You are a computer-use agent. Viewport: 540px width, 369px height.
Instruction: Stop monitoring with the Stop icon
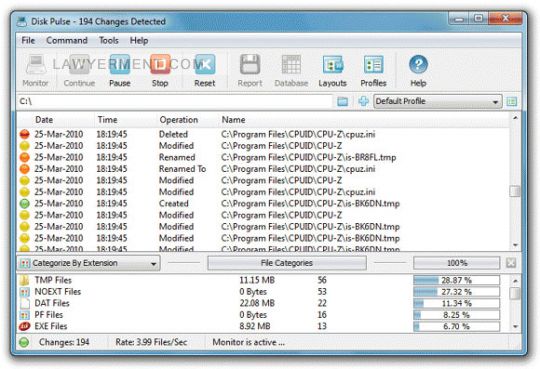tap(160, 64)
